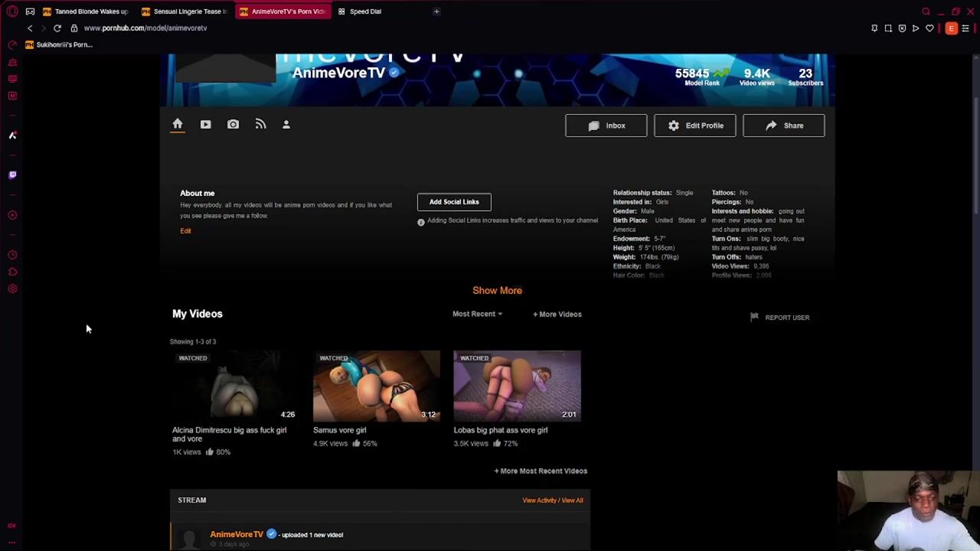Image resolution: width=980 pixels, height=551 pixels.
Task: Click the Edit Profile button
Action: click(x=694, y=126)
